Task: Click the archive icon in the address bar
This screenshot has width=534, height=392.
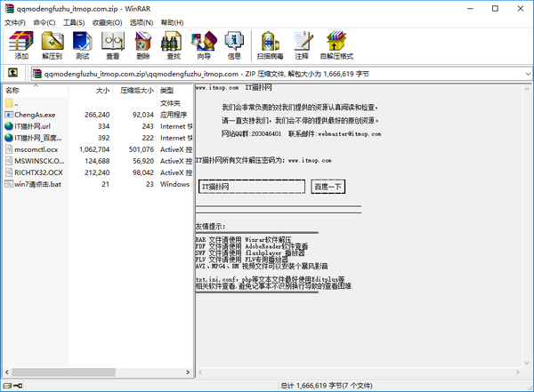Action: coord(37,74)
